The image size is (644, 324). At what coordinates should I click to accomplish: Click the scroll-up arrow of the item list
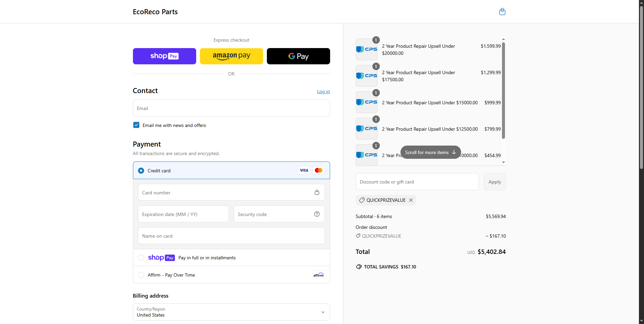tap(503, 39)
